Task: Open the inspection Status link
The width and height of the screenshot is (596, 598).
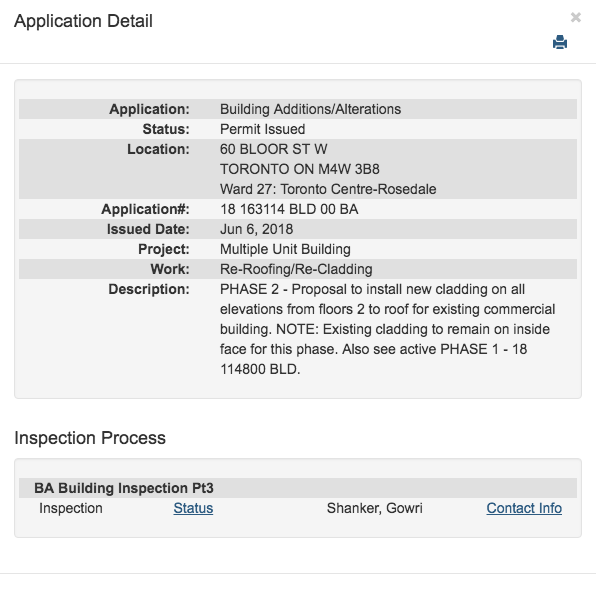Action: pos(193,508)
